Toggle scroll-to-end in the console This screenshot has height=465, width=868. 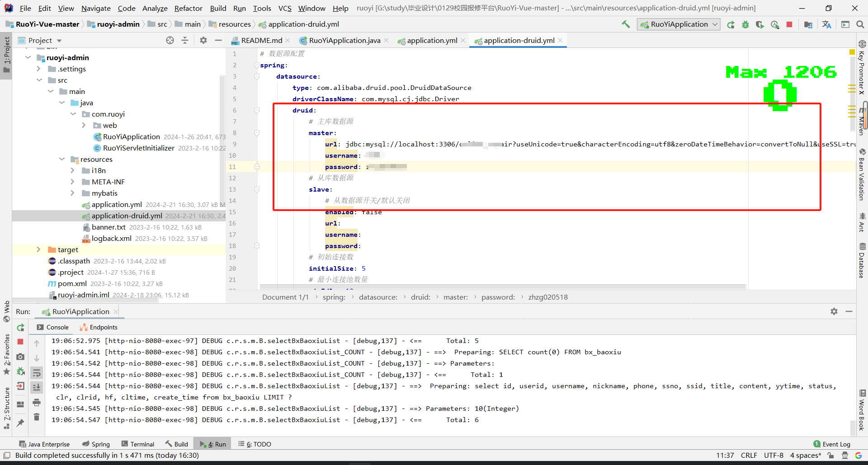point(37,387)
